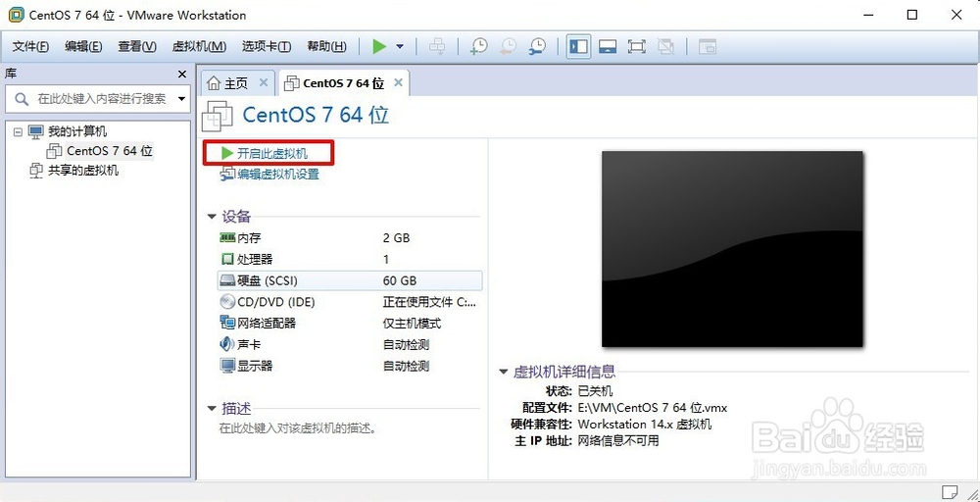This screenshot has height=502, width=980.
Task: Click the sound card speaker icon
Action: [227, 344]
